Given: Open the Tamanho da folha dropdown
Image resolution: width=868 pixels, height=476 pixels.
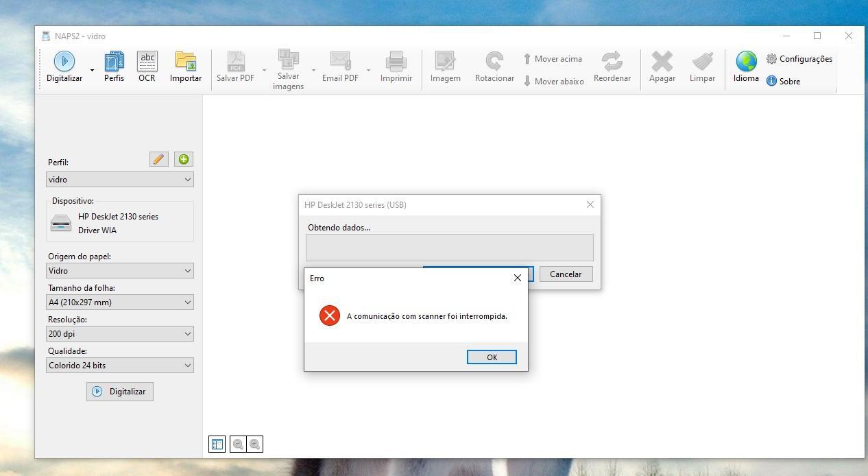Looking at the screenshot, I should point(120,302).
